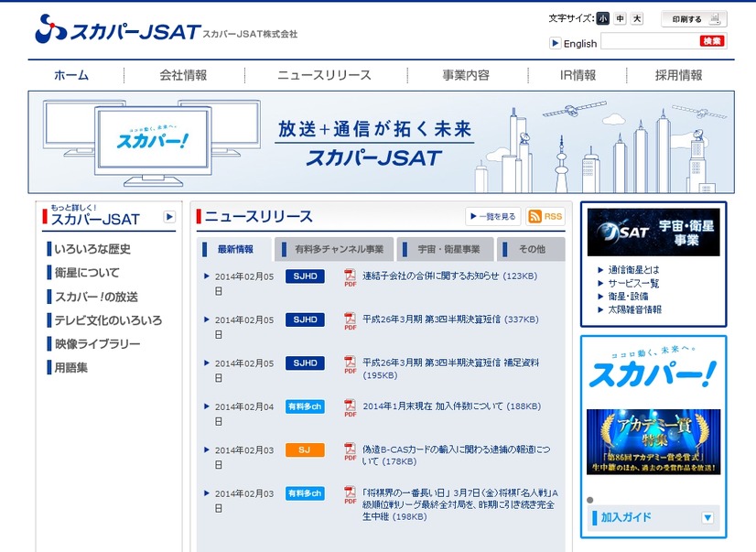Click PDF icon for 第3四半期決算短信 (337KB)
This screenshot has height=552, width=756.
[x=350, y=321]
